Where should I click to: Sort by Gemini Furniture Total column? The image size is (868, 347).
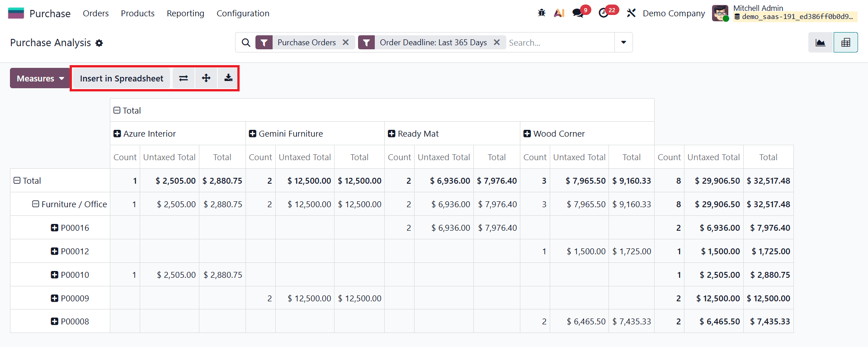pyautogui.click(x=359, y=157)
